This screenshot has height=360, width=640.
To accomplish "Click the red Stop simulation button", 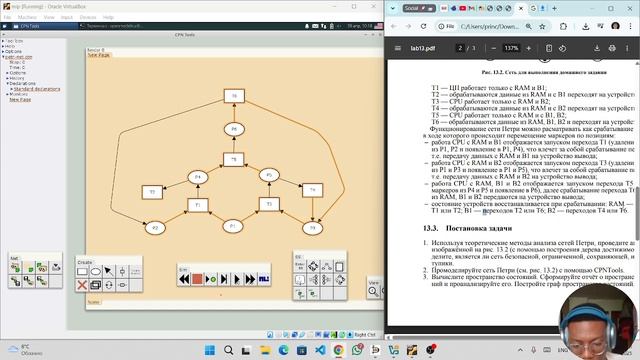I will tap(197, 279).
